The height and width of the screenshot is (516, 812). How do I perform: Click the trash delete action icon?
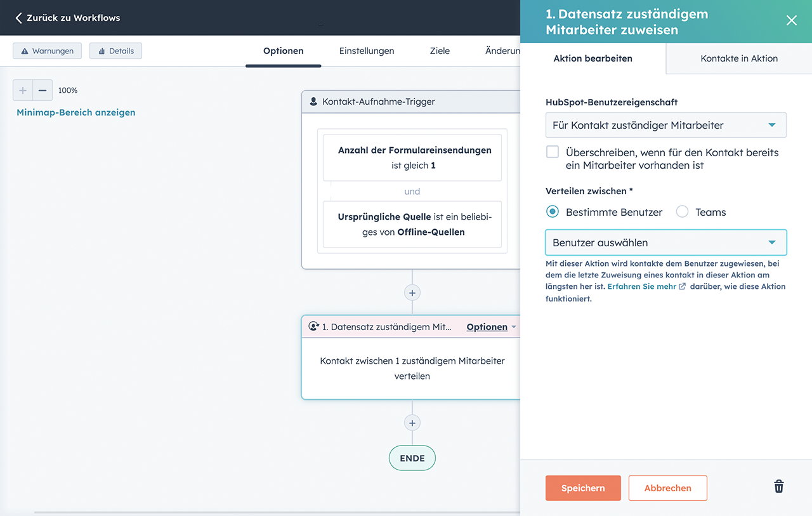click(x=778, y=487)
